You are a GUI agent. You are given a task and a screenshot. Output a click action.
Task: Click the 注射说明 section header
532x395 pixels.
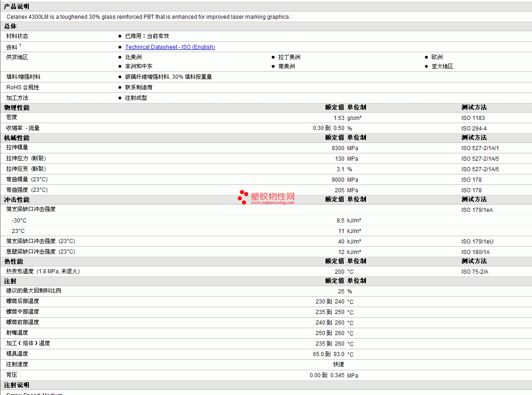pos(16,385)
